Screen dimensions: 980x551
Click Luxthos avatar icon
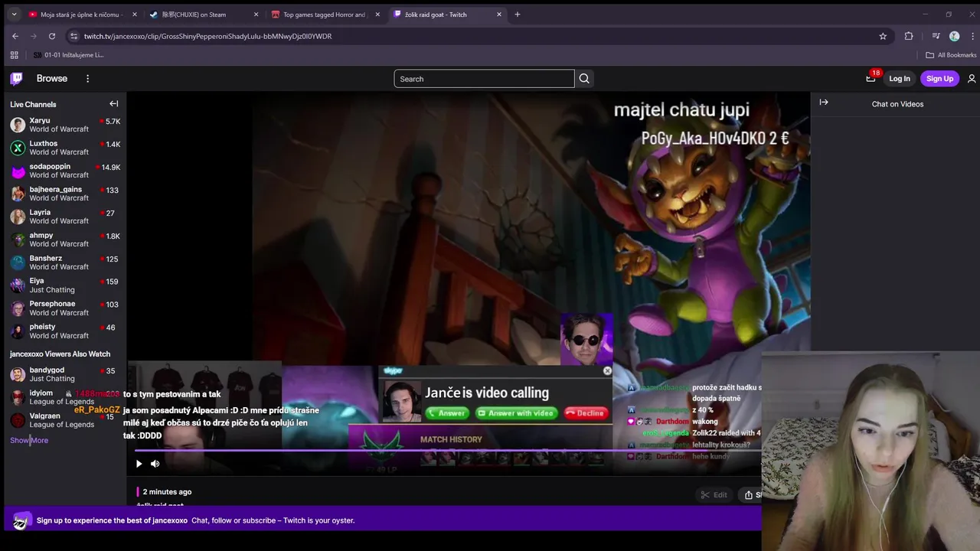click(18, 148)
